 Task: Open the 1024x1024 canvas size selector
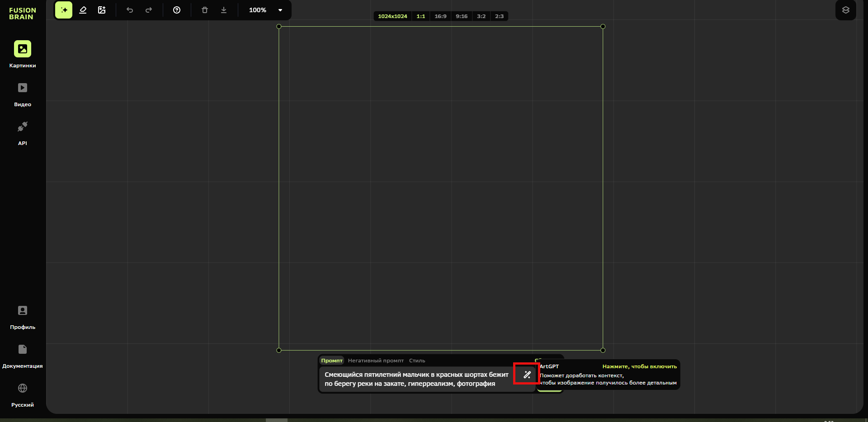(392, 16)
